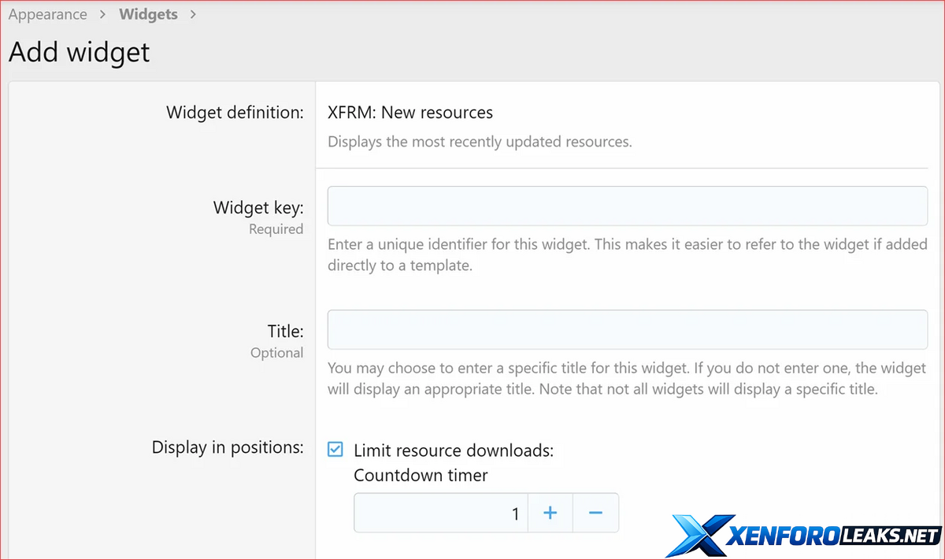Click the "Widget definition:" label
The width and height of the screenshot is (945, 560).
tap(235, 113)
